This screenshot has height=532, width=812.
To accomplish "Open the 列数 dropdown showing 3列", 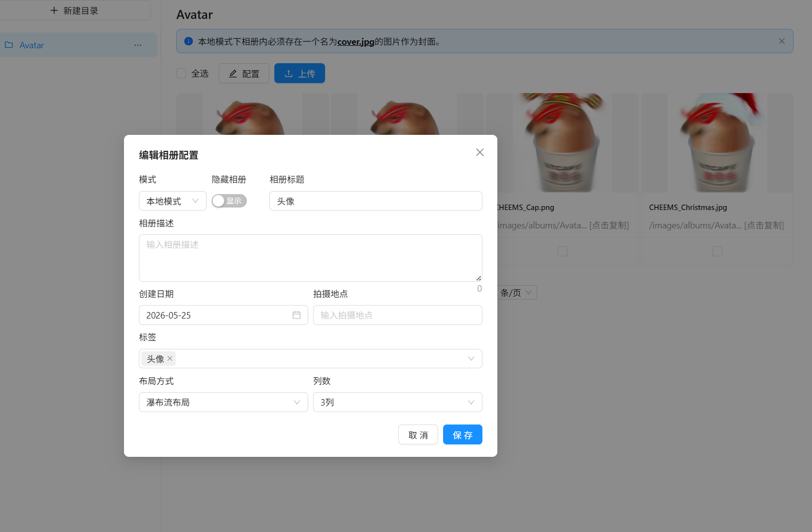I will pos(397,402).
